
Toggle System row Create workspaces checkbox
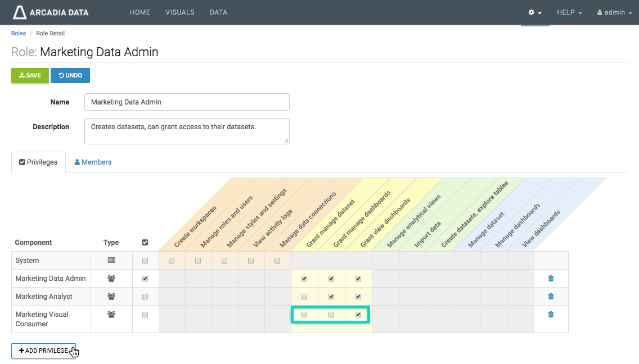(x=172, y=261)
